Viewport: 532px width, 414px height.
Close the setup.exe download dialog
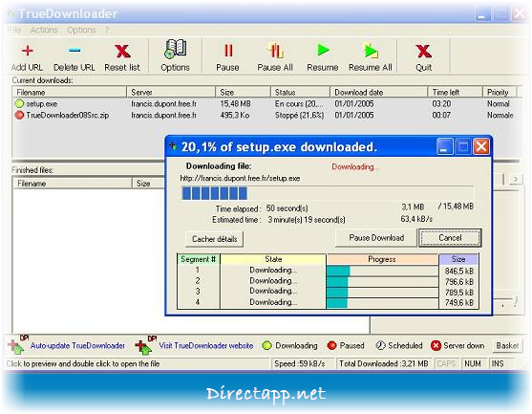click(x=481, y=146)
